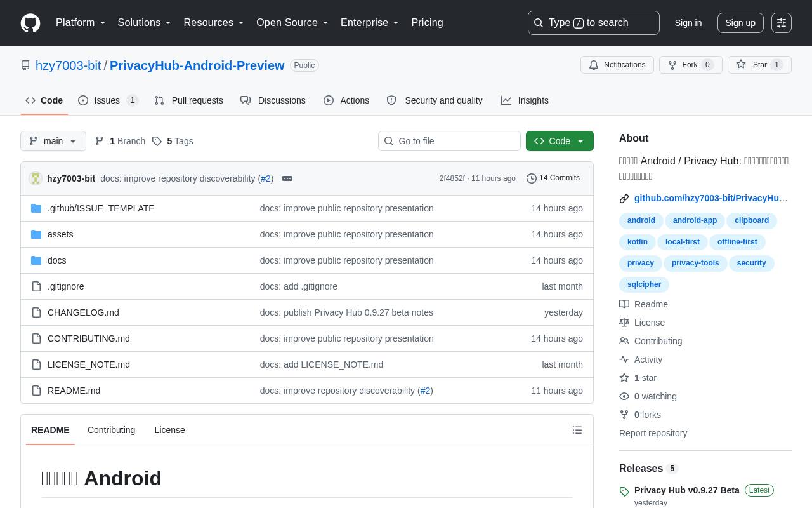Focus the Go to file input

click(449, 141)
